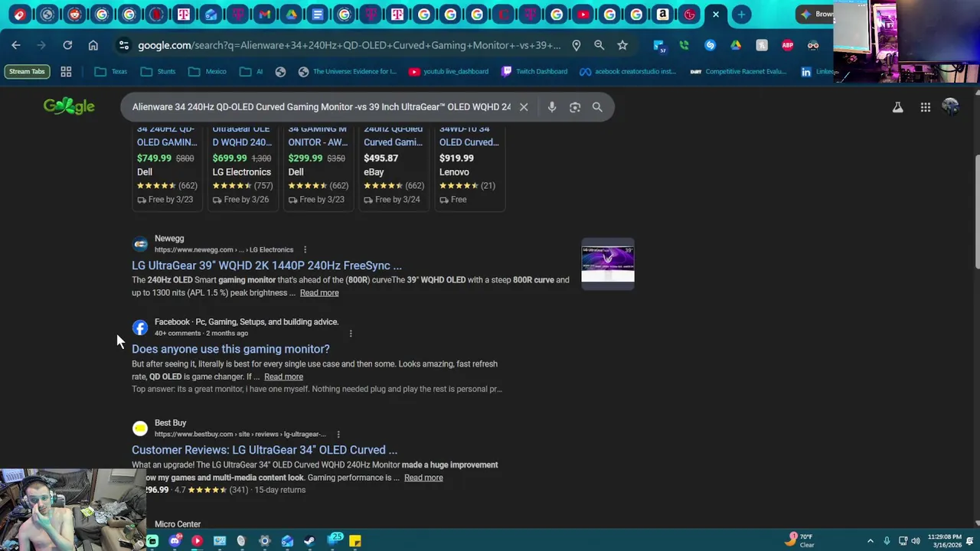Screen dimensions: 980x551
Task: Bookmark this page with star icon
Action: 622,45
